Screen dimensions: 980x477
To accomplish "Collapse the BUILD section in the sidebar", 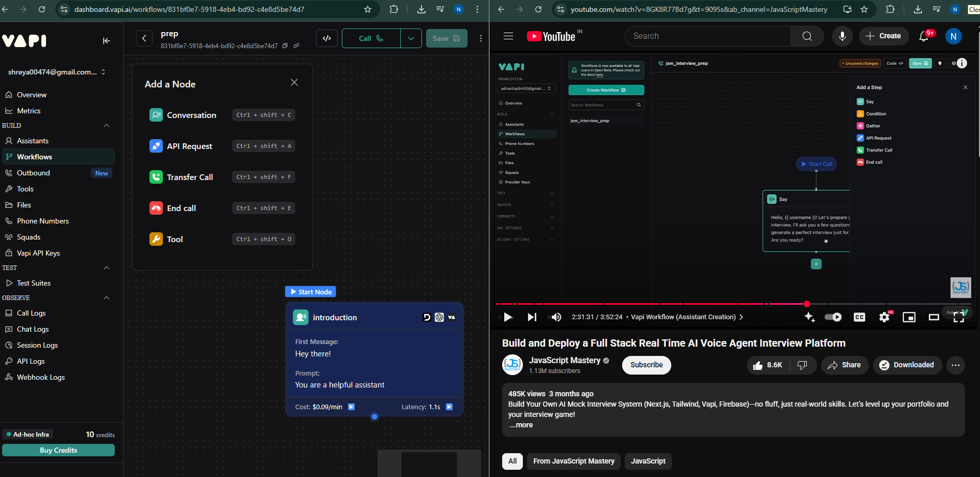I will coord(107,125).
